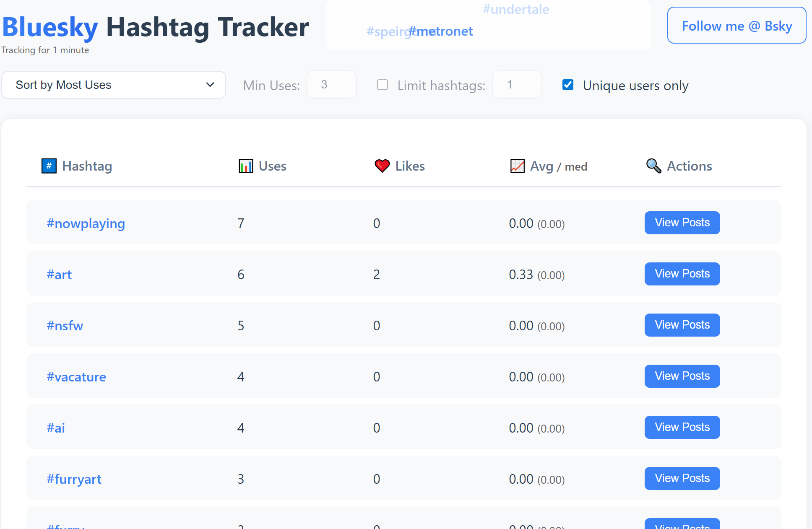The height and width of the screenshot is (529, 812).
Task: Click the blue hashtag column icon
Action: pos(49,166)
